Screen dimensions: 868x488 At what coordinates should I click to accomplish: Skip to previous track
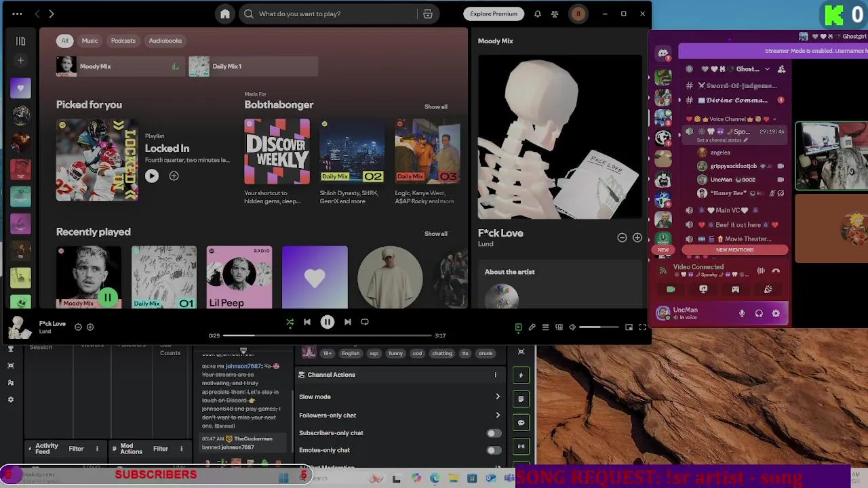[307, 322]
